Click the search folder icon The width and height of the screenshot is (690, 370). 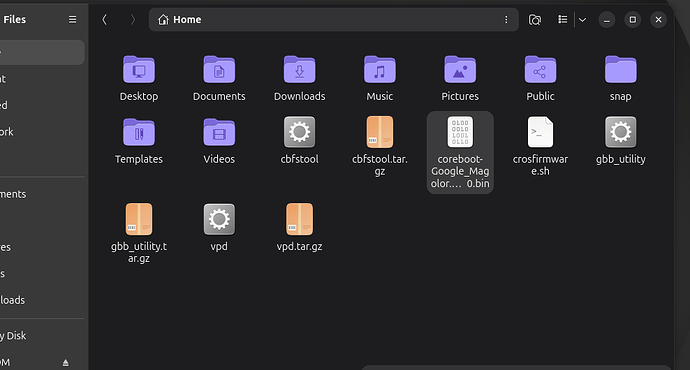tap(535, 20)
